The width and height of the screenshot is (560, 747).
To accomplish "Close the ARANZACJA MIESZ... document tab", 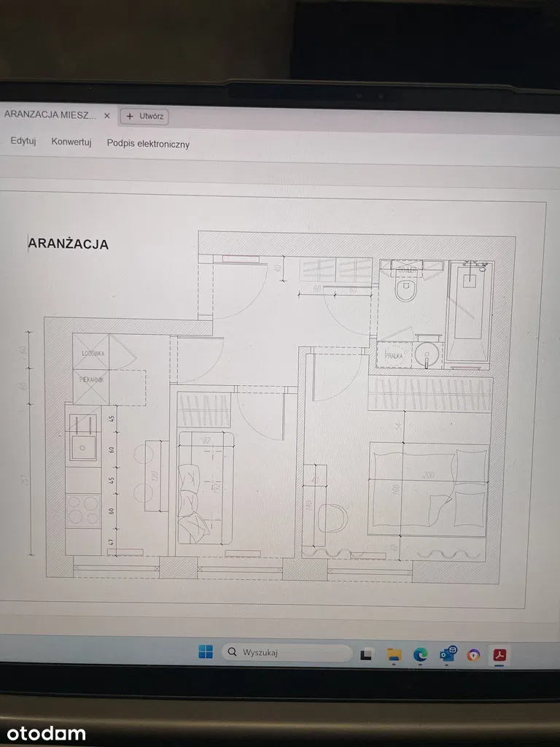I will pyautogui.click(x=107, y=116).
